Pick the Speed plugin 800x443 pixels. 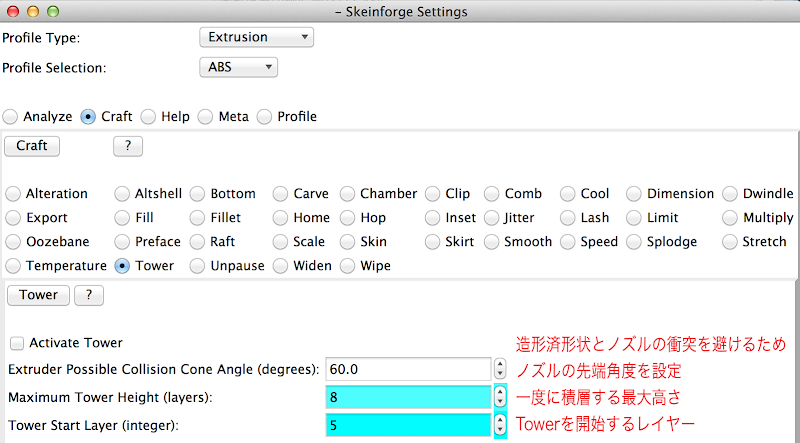point(567,242)
